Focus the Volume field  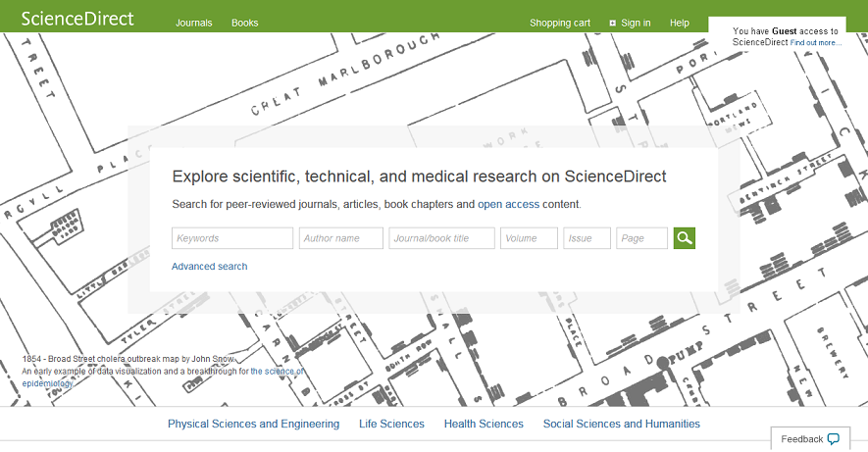(x=530, y=238)
